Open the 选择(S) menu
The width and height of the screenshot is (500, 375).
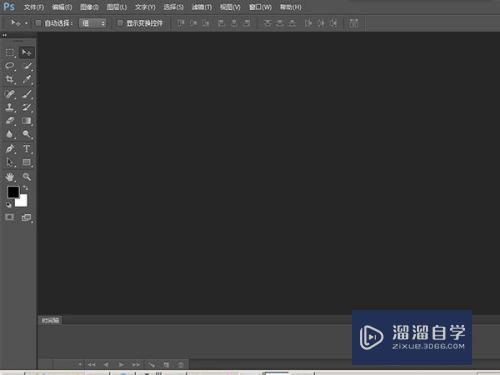click(x=173, y=7)
